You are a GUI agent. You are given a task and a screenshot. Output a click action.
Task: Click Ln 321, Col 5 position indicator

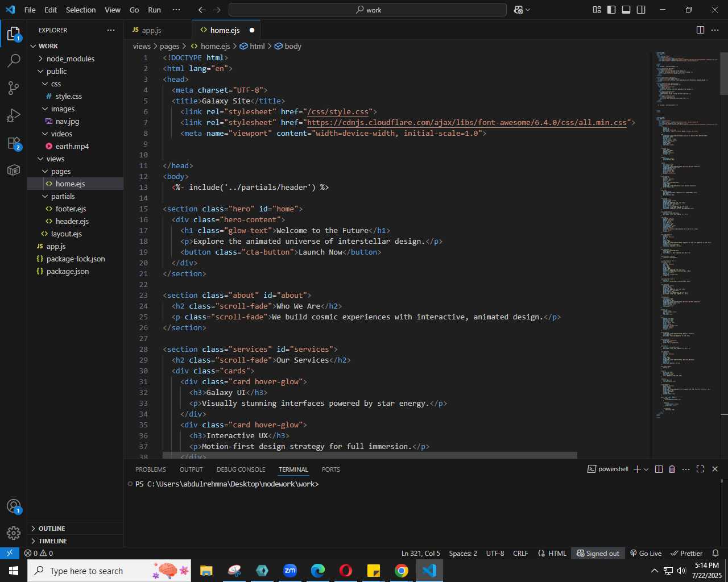coord(421,553)
